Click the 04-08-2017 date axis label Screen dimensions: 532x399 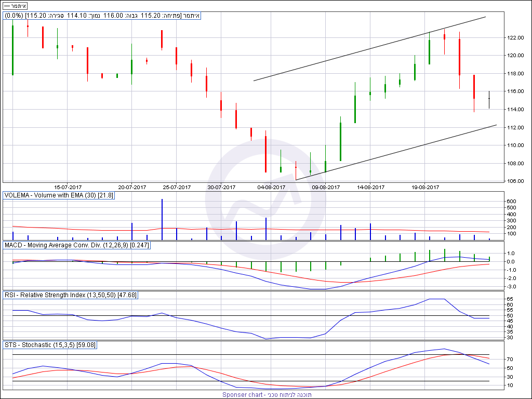click(272, 187)
